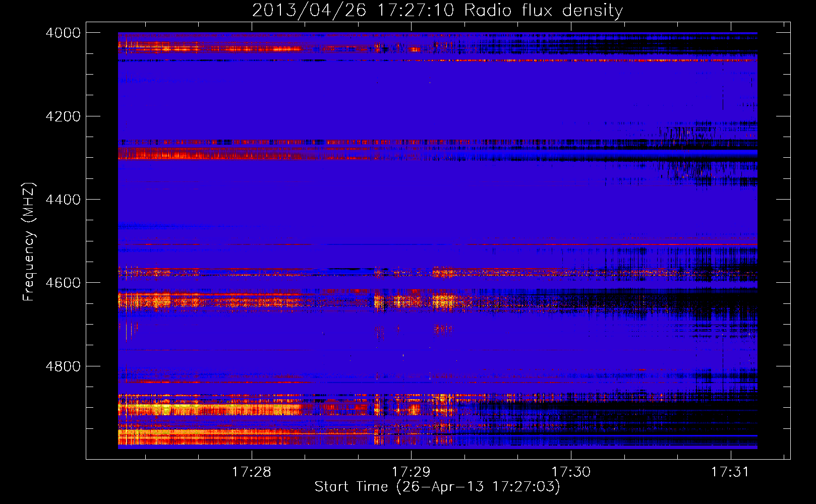Select the 4600 frequency tick label
This screenshot has width=816, height=504.
[63, 283]
